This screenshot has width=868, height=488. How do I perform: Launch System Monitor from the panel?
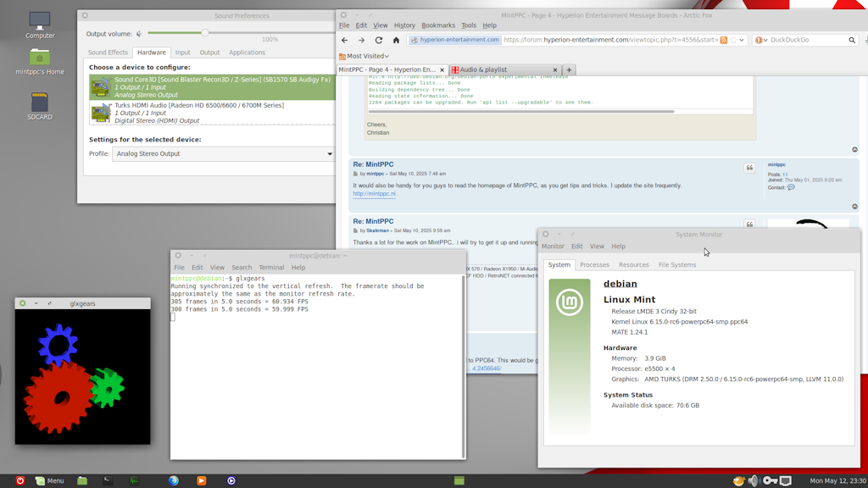coord(135,481)
